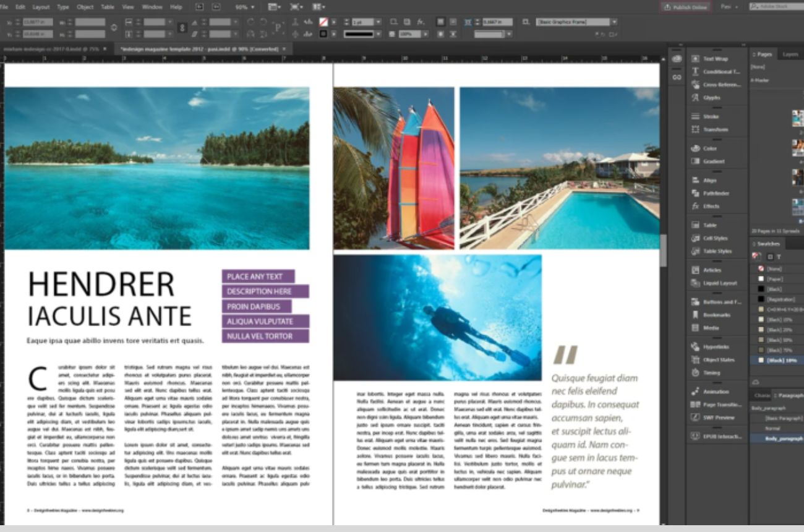Select the Normal paragraph style
Viewport: 804px width, 532px height.
click(772, 428)
